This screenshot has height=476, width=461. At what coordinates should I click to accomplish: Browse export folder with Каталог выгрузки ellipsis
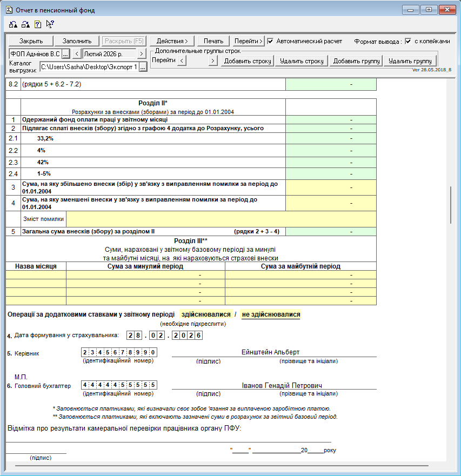[143, 67]
